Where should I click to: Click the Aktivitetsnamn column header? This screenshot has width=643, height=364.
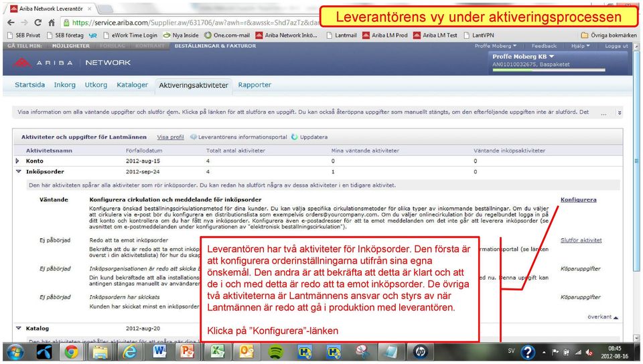49,151
